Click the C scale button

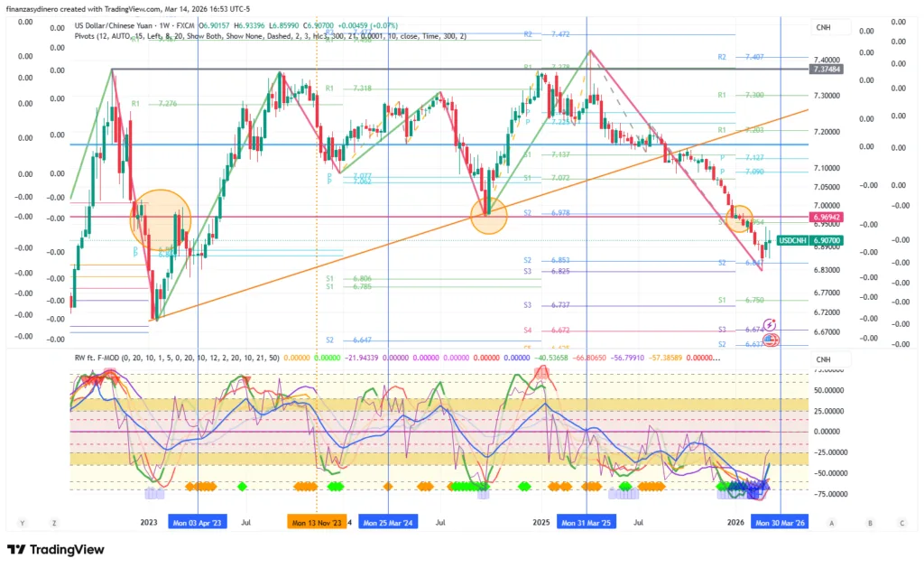901,523
